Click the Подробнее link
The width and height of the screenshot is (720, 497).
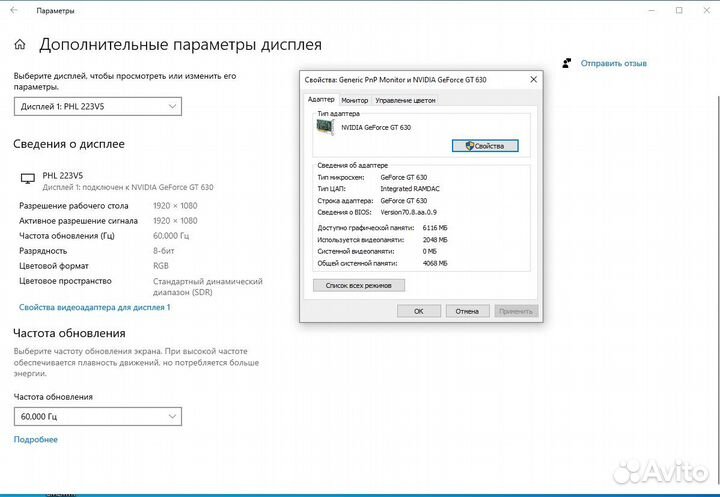tap(35, 440)
